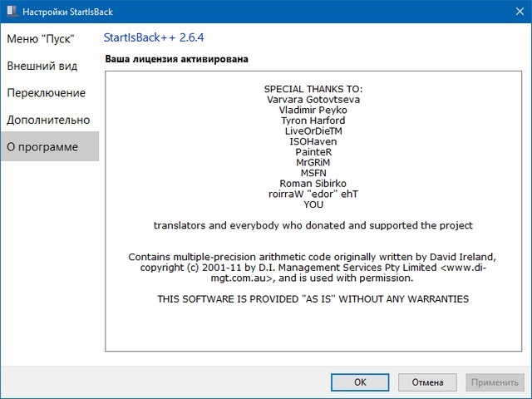Click the name Varvara Gotovtseva
This screenshot has height=399, width=532.
tap(313, 100)
